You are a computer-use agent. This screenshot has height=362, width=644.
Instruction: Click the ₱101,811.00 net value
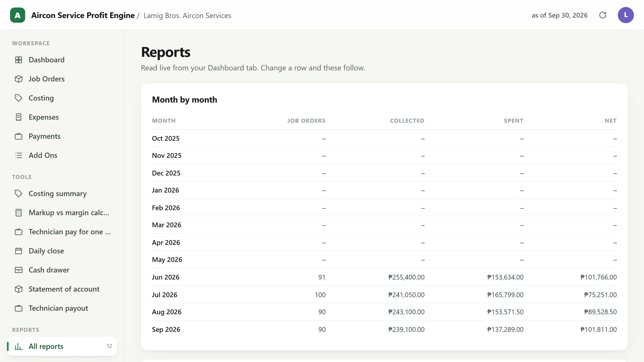point(598,329)
